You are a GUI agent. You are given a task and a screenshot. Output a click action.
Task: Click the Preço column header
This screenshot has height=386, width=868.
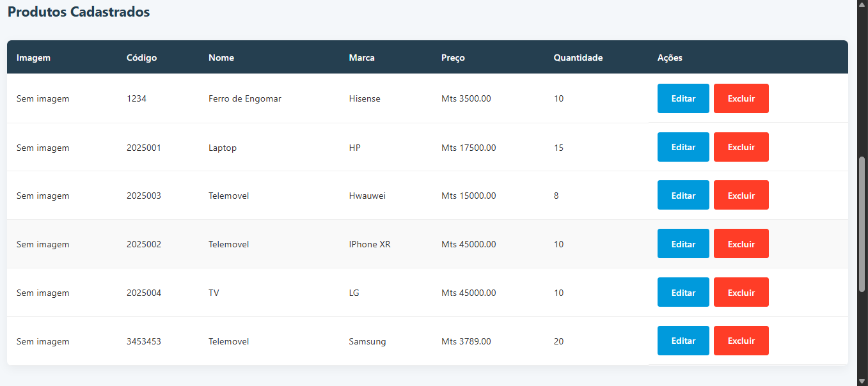(x=453, y=58)
